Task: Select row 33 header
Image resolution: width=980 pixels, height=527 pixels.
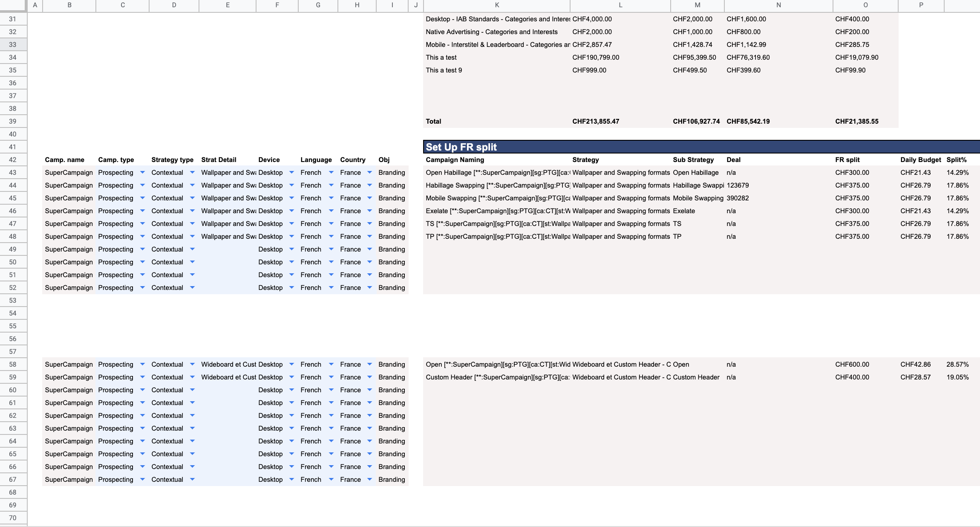Action: (x=13, y=45)
